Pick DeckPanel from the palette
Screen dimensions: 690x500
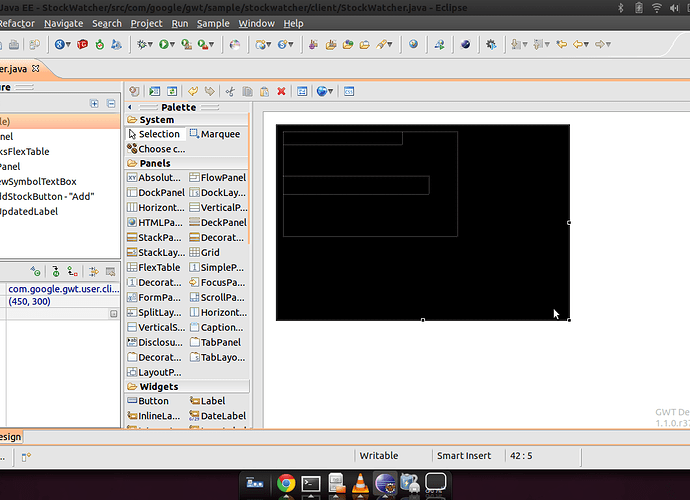pyautogui.click(x=218, y=223)
